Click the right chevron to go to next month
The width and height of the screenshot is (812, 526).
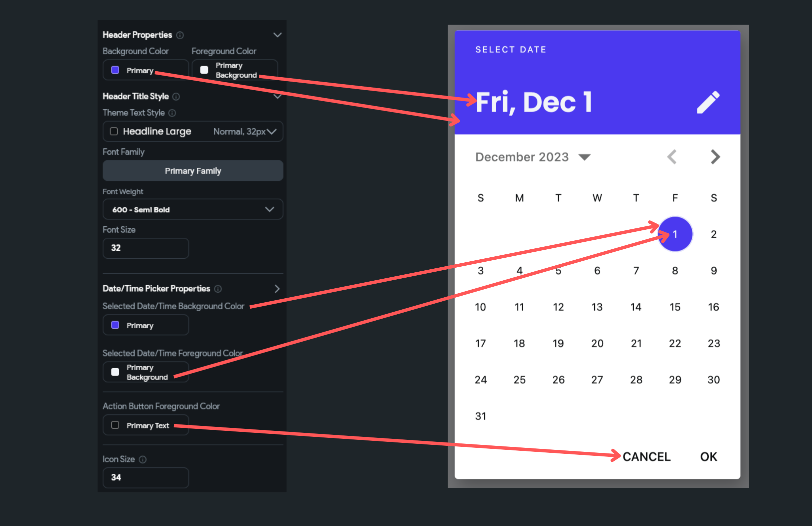pos(715,157)
